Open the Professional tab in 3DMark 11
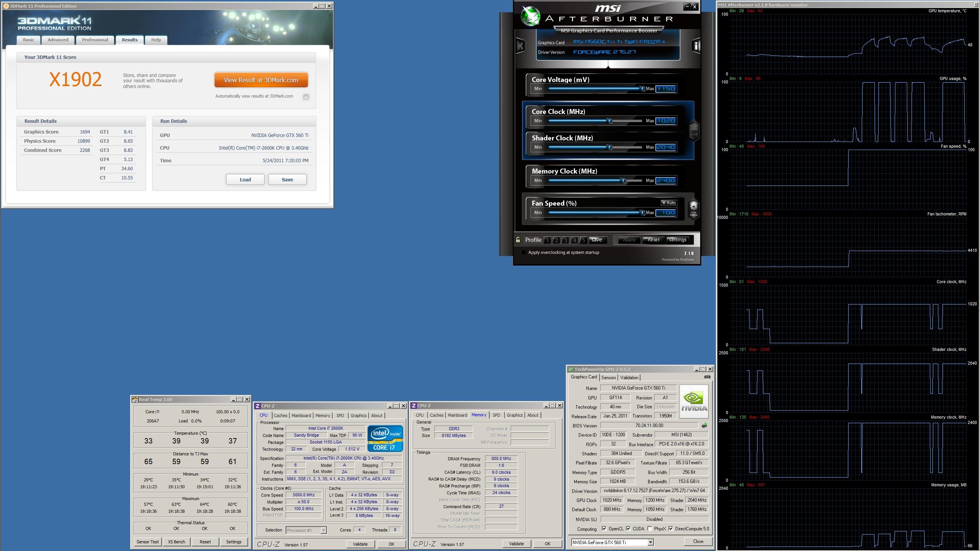This screenshot has height=551, width=980. 95,40
